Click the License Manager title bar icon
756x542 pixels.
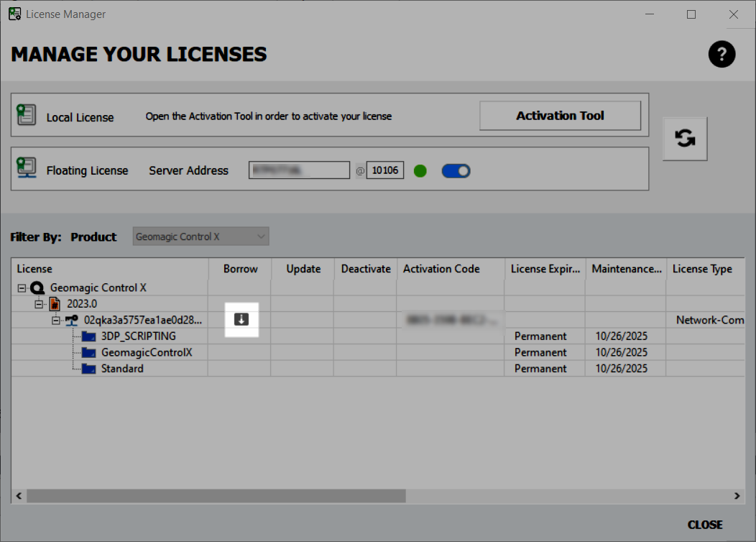14,14
